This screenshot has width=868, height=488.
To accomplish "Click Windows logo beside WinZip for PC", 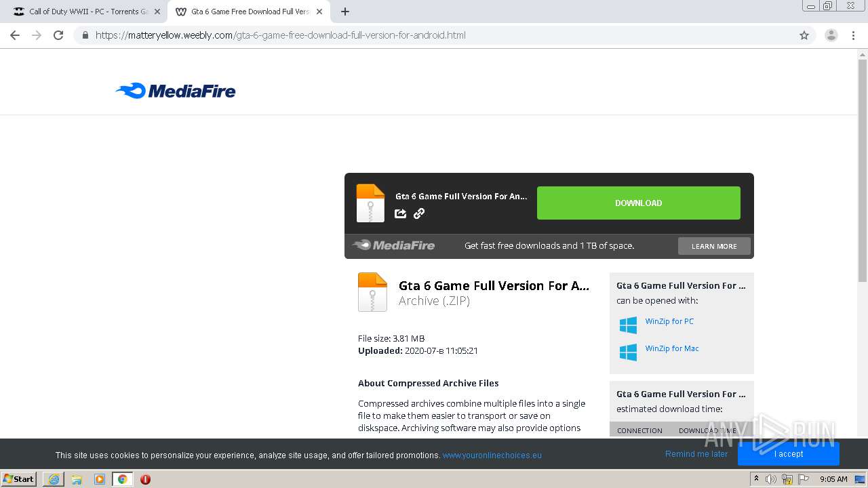I will coord(628,325).
